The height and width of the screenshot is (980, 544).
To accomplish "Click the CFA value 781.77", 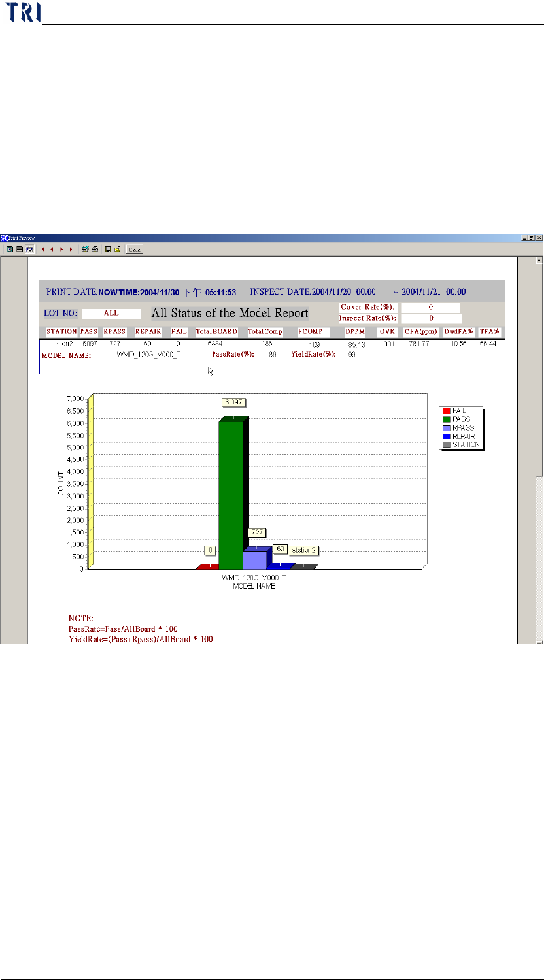I will pos(419,343).
